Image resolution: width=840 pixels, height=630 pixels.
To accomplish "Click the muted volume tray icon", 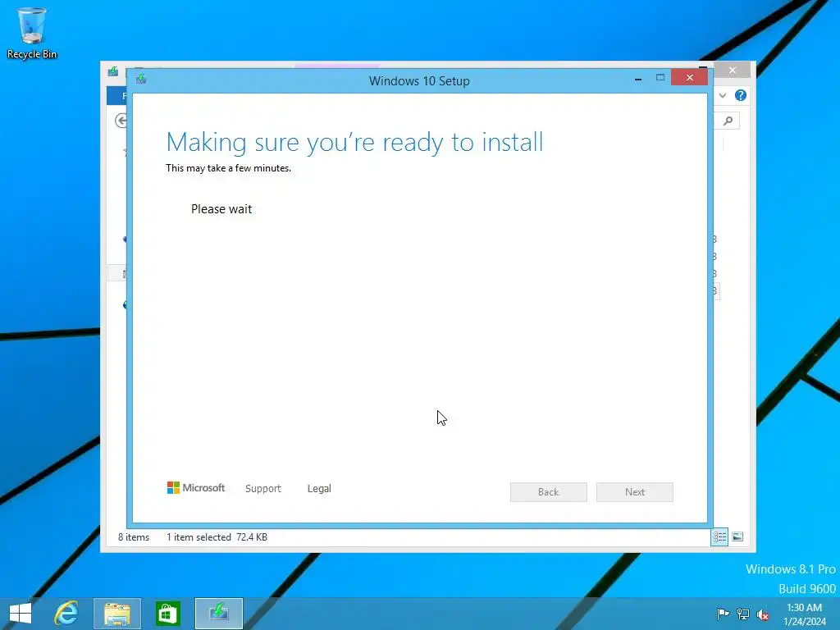I will (762, 614).
